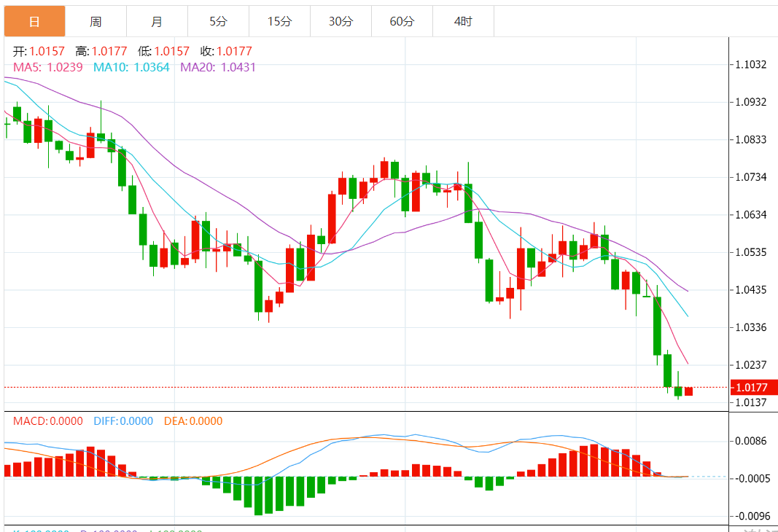The image size is (778, 532).
Task: Open the 5分 timeframe tab
Action: coord(218,21)
